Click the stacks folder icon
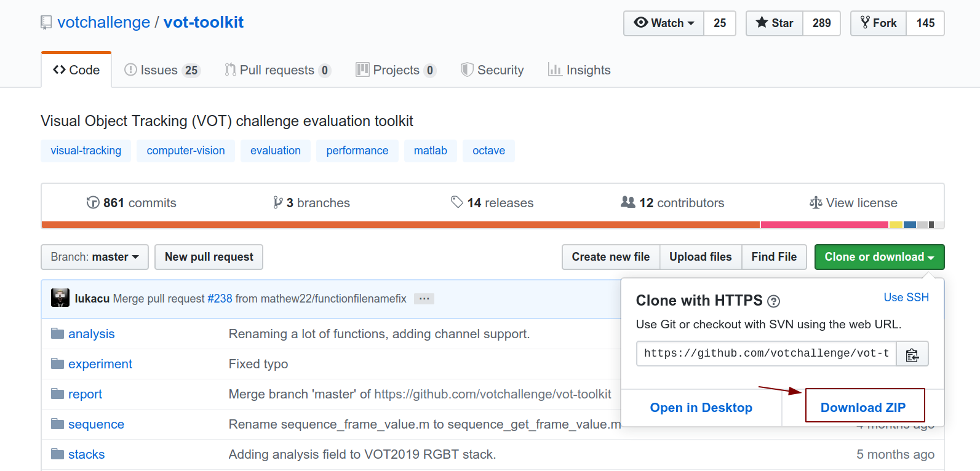This screenshot has height=471, width=980. coord(58,454)
